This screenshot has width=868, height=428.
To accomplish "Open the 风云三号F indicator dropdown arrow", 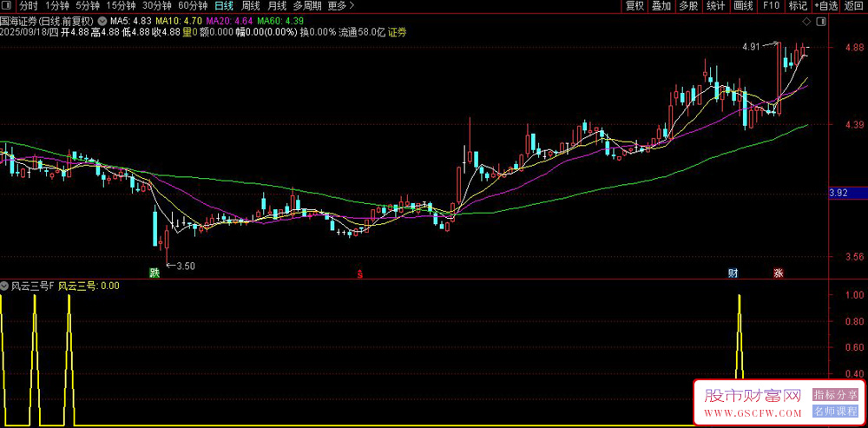I will (x=3, y=286).
